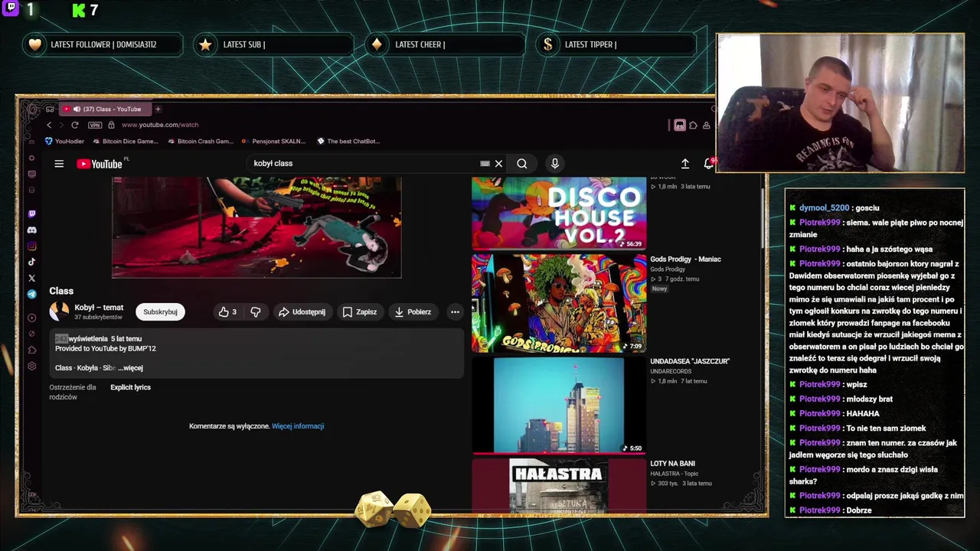
Task: Open YouTube notifications bell
Action: tap(708, 163)
